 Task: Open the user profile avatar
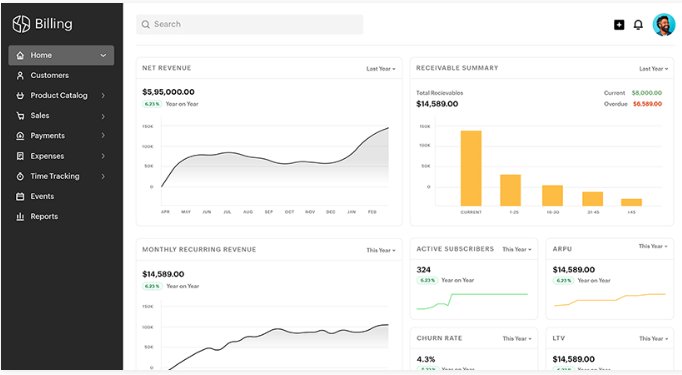point(664,25)
